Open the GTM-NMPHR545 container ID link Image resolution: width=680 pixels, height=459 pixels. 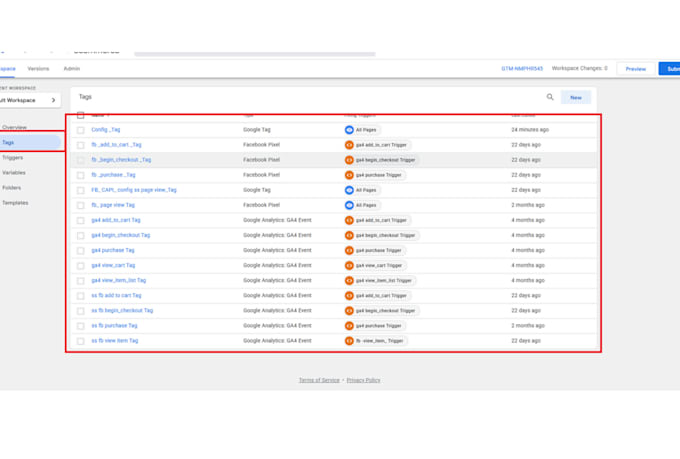point(522,69)
